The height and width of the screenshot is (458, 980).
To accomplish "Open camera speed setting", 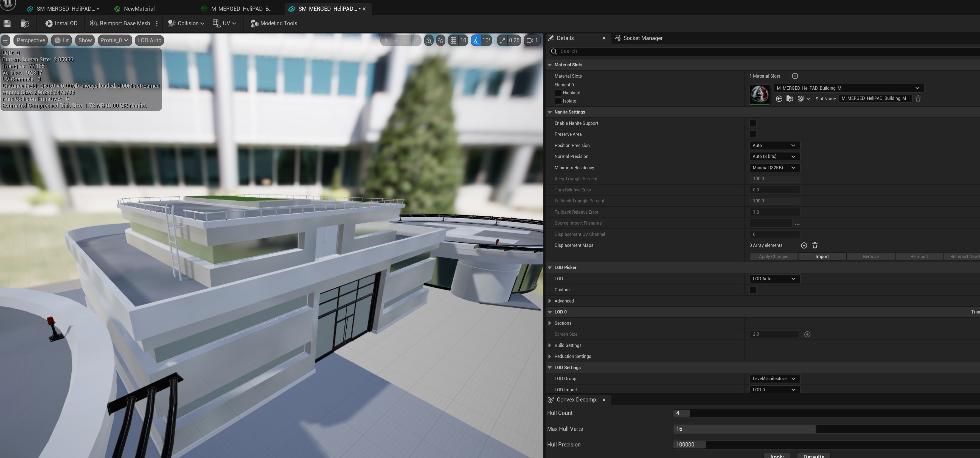I will coord(532,40).
